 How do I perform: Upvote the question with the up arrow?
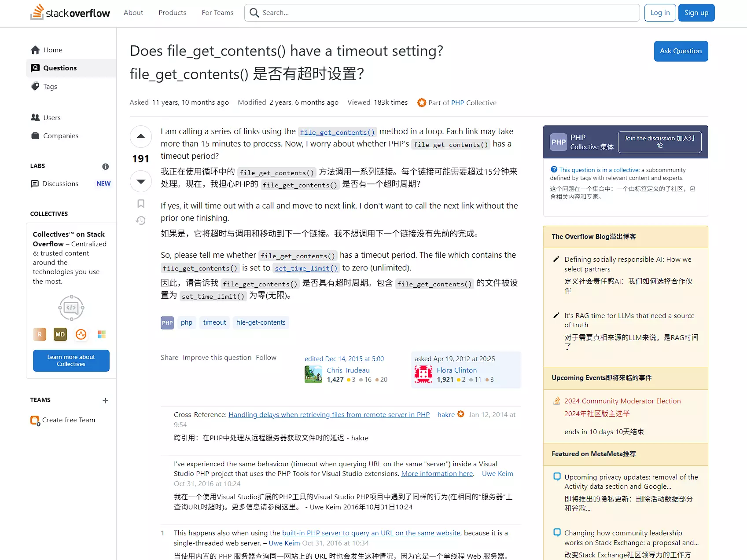(x=141, y=136)
